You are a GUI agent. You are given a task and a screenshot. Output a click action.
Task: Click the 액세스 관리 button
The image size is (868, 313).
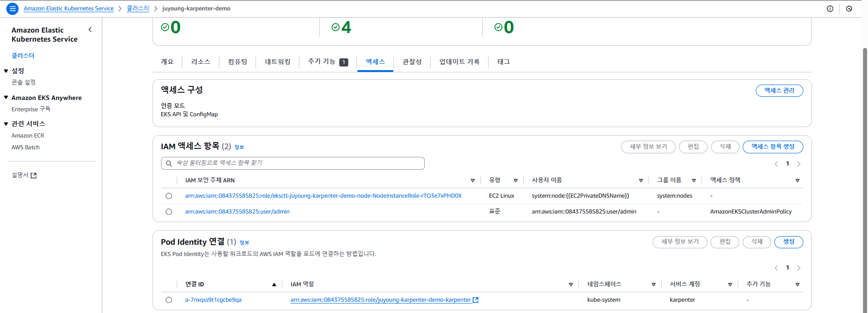779,90
